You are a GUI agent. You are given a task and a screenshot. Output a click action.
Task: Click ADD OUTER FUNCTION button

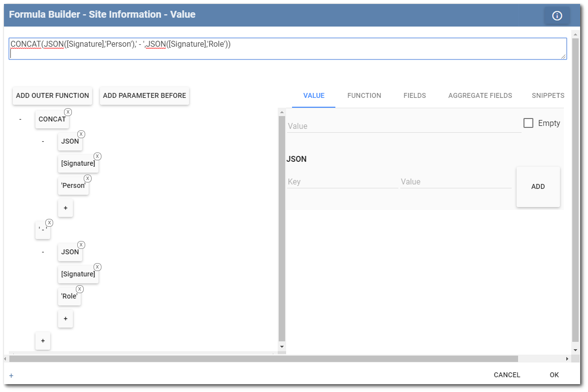(53, 95)
